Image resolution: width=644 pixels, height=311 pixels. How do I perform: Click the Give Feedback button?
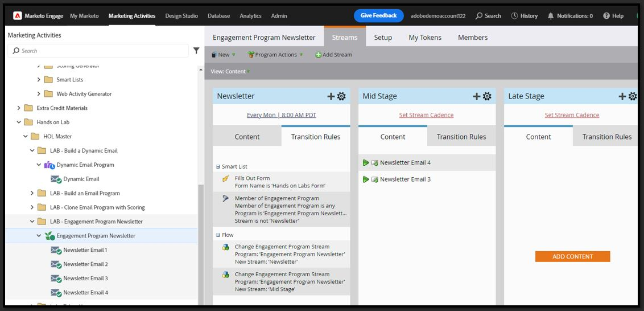379,15
